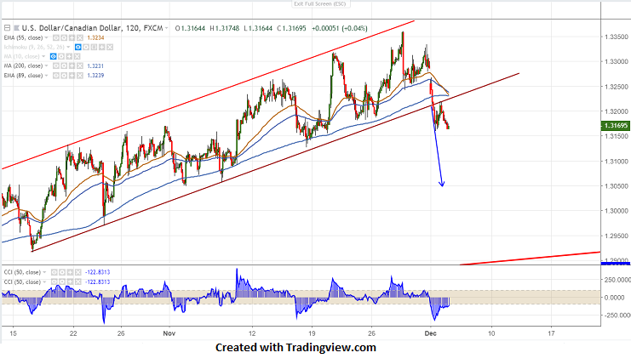Hide the EMA (55, close) indicator

click(x=56, y=37)
